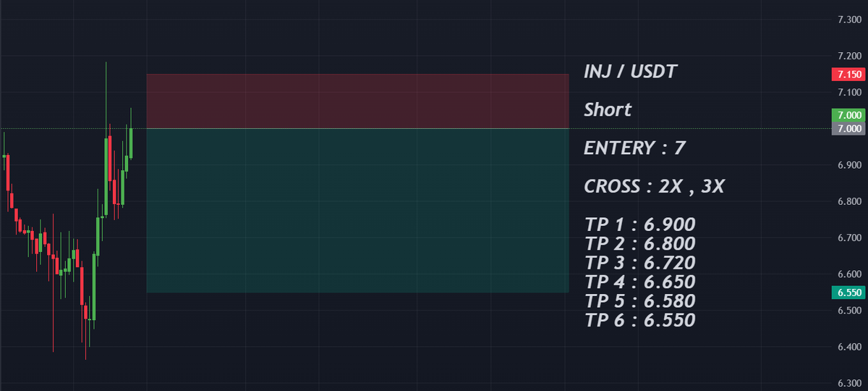The image size is (868, 391).
Task: Click the "TP 1 : 6.900" line
Action: [x=639, y=224]
